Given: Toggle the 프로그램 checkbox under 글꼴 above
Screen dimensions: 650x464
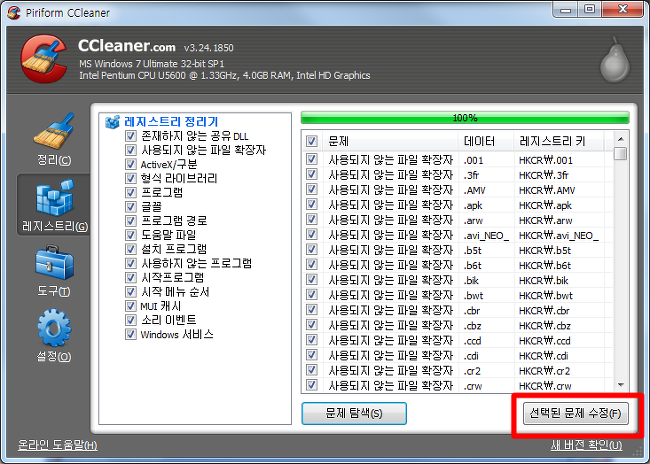Looking at the screenshot, I should (x=131, y=192).
